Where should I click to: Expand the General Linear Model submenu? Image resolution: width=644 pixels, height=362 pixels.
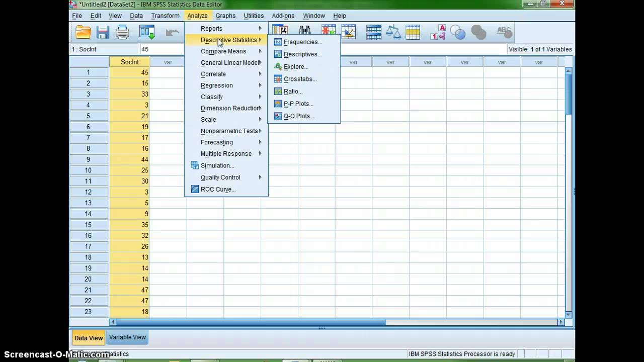226,63
